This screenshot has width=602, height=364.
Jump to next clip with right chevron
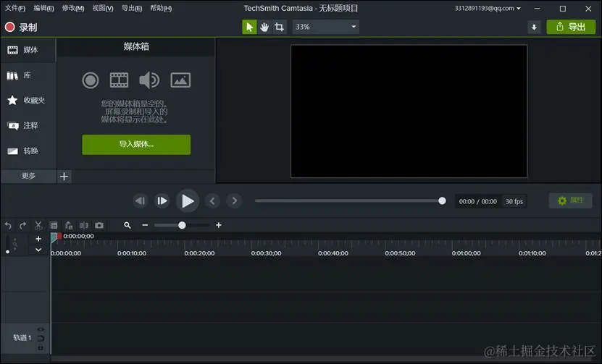coord(234,200)
